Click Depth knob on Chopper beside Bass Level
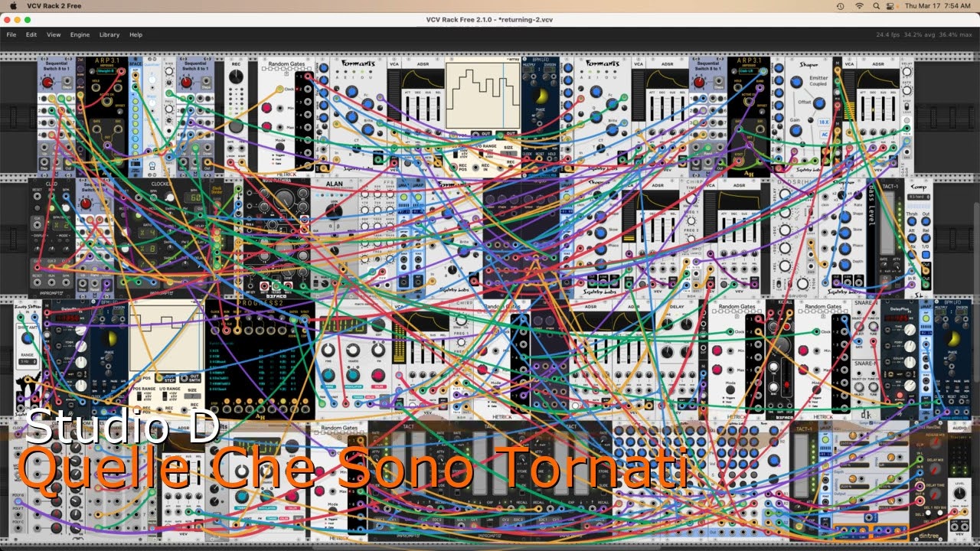This screenshot has width=980, height=551. coord(846,263)
